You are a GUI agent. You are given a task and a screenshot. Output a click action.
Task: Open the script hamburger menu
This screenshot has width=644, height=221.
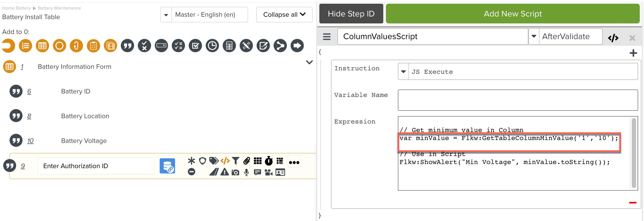tap(327, 37)
